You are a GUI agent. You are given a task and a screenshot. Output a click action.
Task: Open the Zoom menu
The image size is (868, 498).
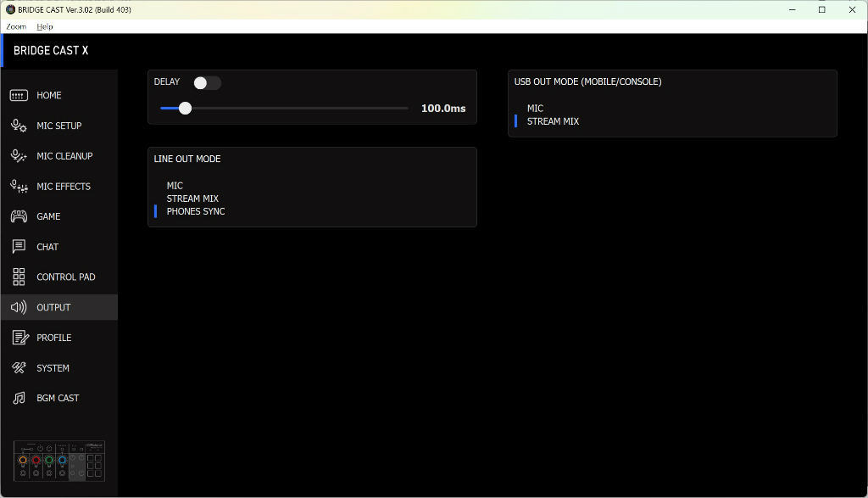16,26
